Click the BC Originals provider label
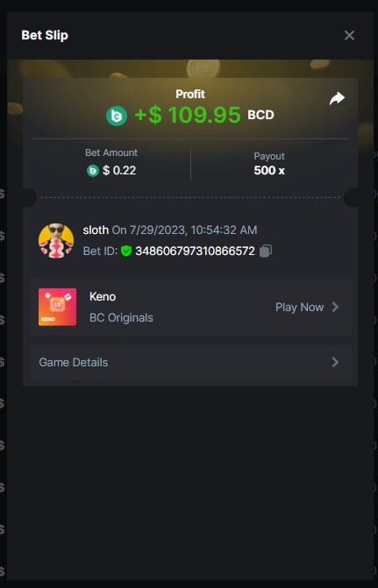This screenshot has width=378, height=588. [x=121, y=317]
